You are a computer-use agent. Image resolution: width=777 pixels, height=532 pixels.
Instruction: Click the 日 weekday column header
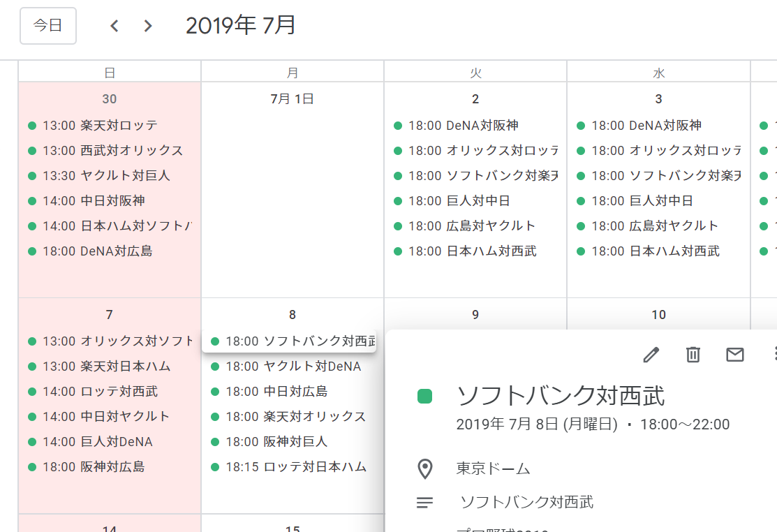[110, 73]
